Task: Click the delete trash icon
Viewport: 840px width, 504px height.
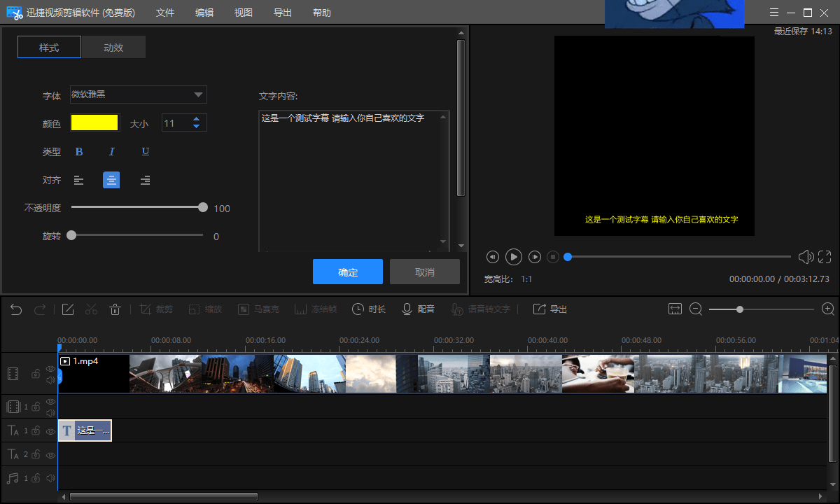Action: pos(115,309)
